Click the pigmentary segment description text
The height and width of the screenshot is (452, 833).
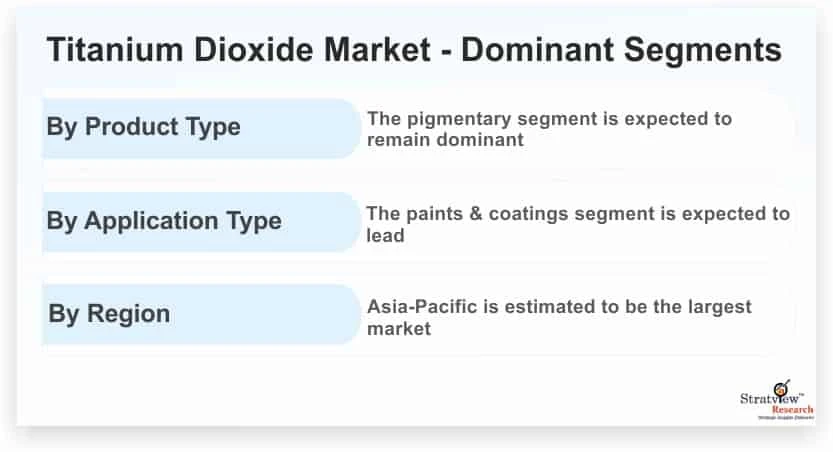coord(549,129)
